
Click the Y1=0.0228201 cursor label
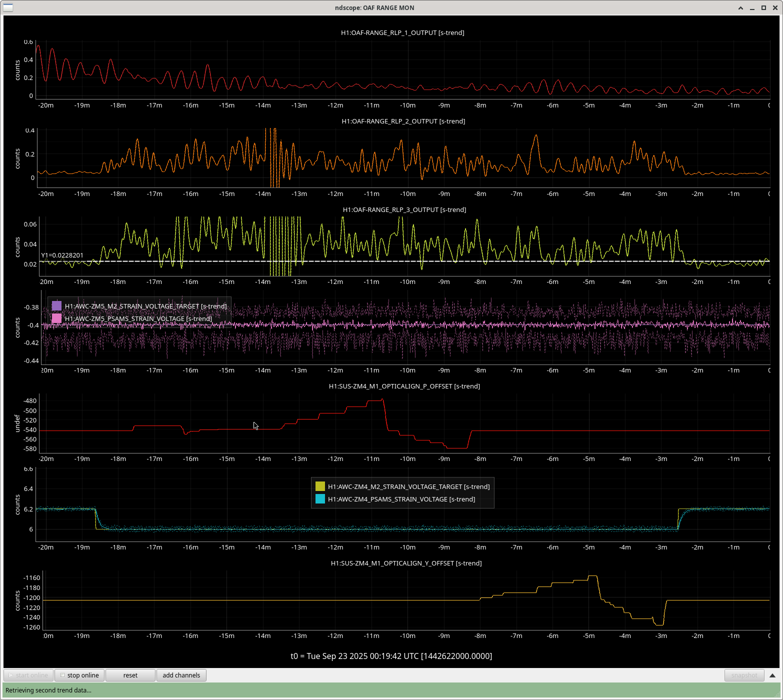pos(62,255)
